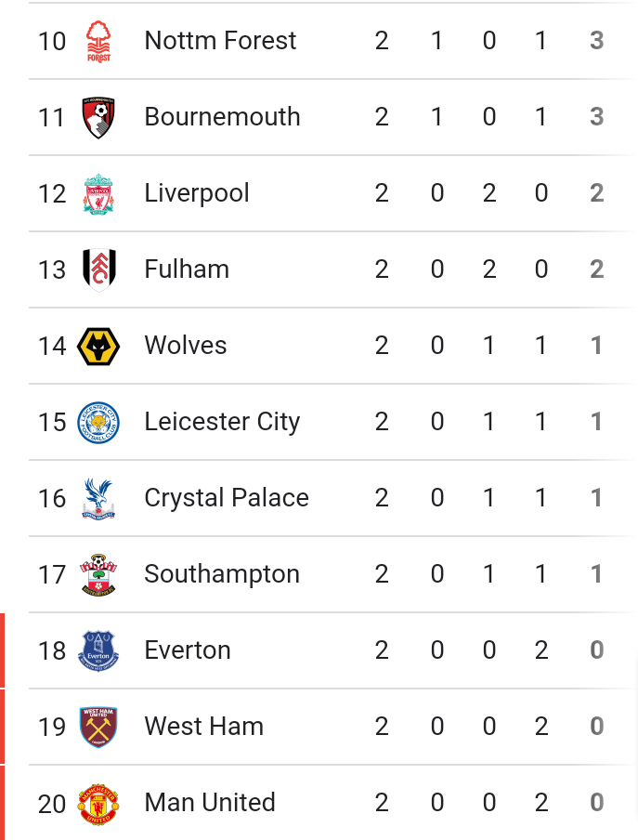Tap the Liverpool club badge
The height and width of the screenshot is (840, 638).
pos(98,193)
